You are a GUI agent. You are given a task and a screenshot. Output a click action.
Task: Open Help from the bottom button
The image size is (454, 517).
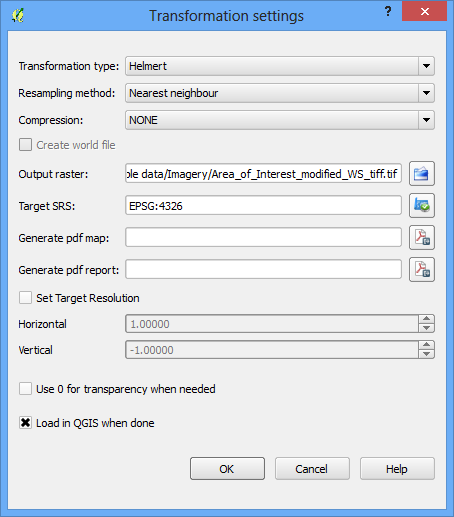coord(397,469)
